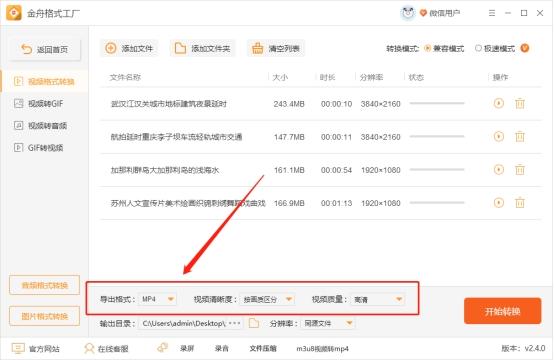554x360 pixels.
Task: Switch to 视频转音频 in sidebar
Action: tap(45, 125)
